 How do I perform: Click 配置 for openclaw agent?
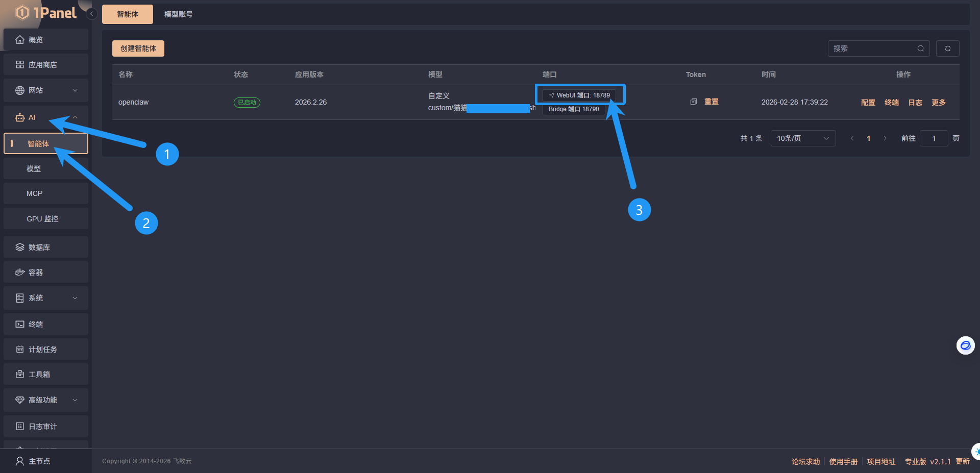868,103
